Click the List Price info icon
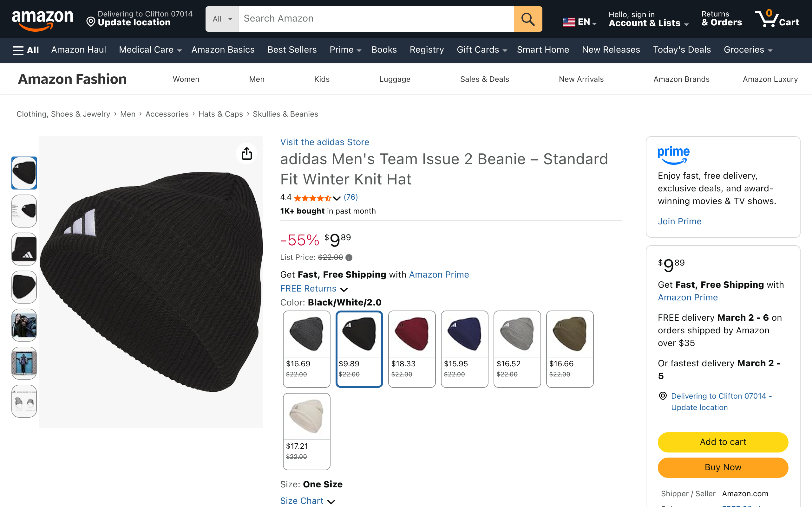Screen dimensions: 812x507 349,258
